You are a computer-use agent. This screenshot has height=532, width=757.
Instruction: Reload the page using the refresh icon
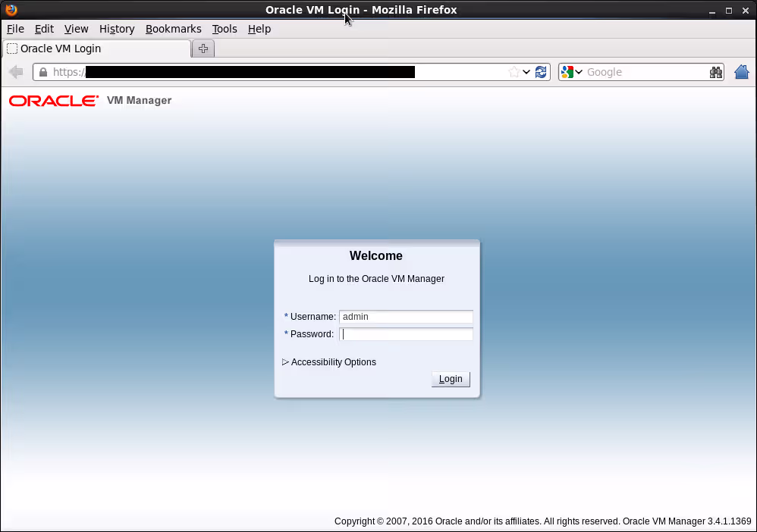[541, 72]
